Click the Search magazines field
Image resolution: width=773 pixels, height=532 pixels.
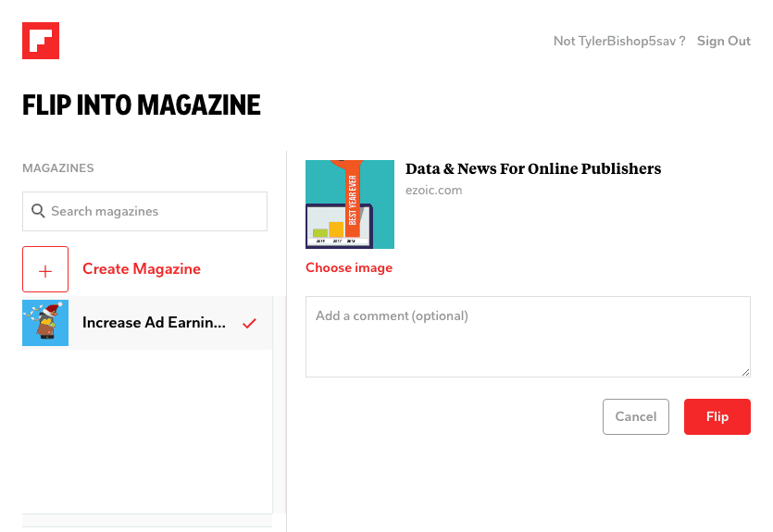point(145,211)
